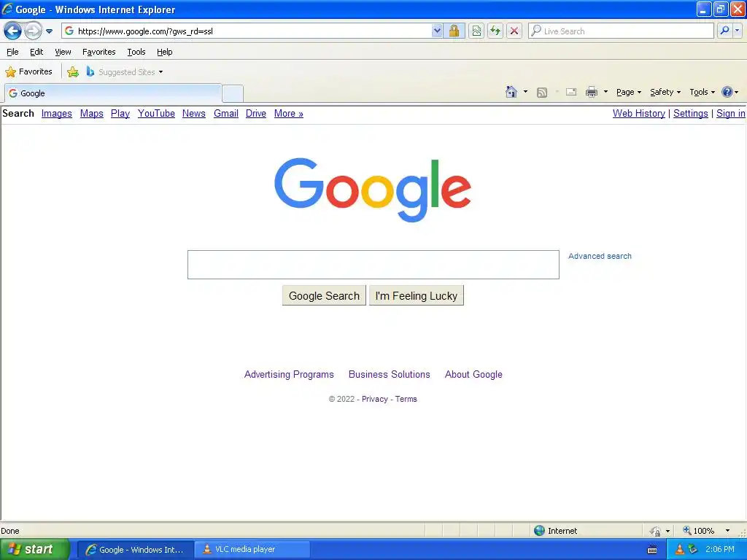Open the Drive link

(256, 114)
